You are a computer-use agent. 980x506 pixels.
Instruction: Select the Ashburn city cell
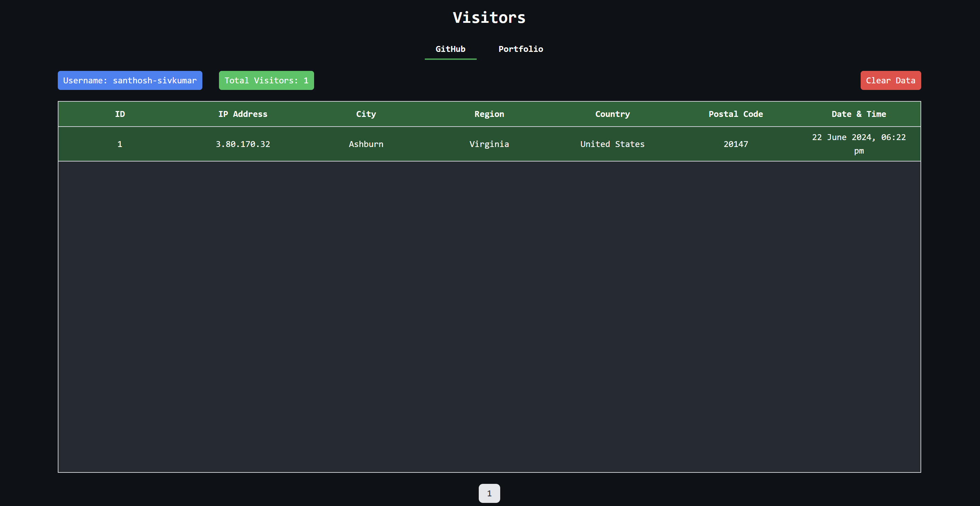[366, 144]
